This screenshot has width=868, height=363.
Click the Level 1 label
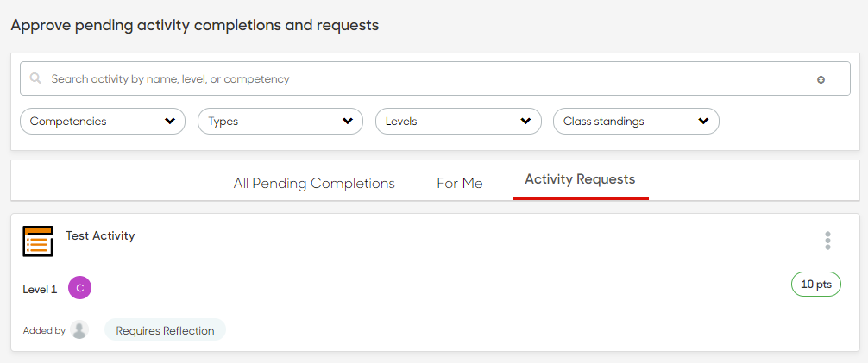pos(40,289)
